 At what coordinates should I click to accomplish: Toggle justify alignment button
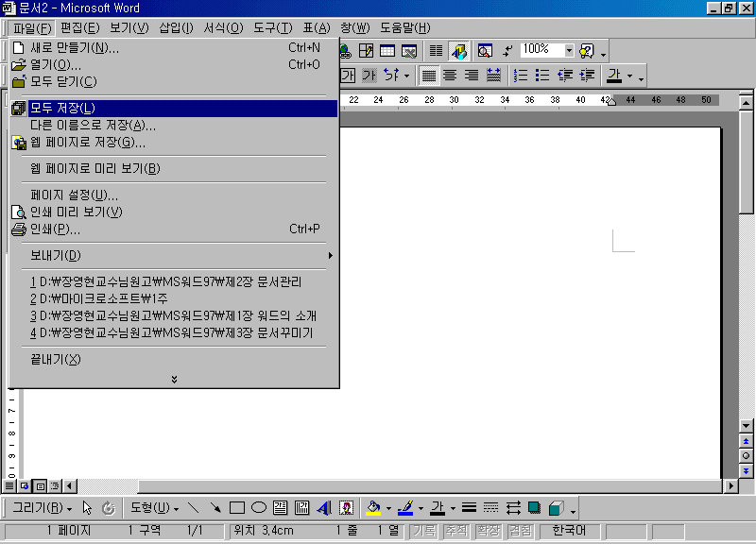tap(429, 76)
